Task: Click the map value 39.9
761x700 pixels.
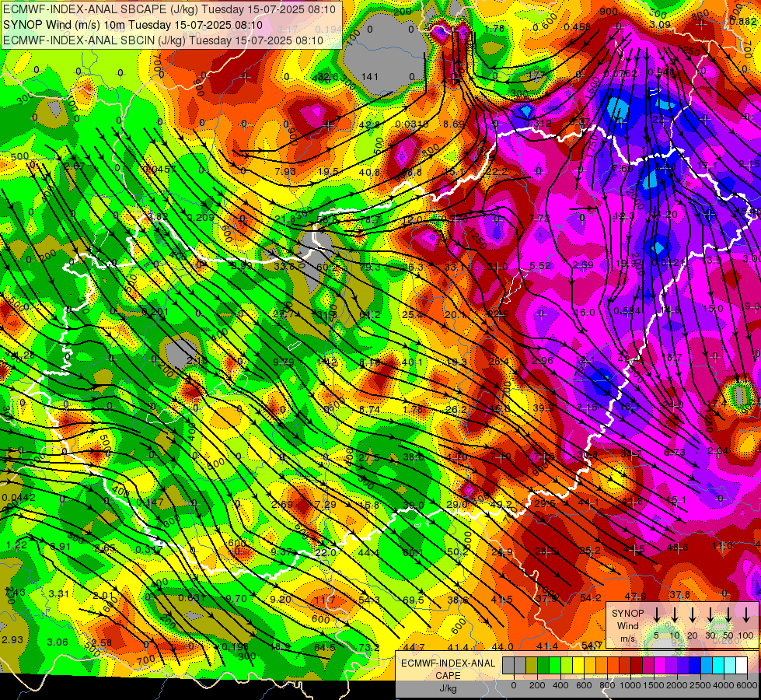Action: [543, 408]
